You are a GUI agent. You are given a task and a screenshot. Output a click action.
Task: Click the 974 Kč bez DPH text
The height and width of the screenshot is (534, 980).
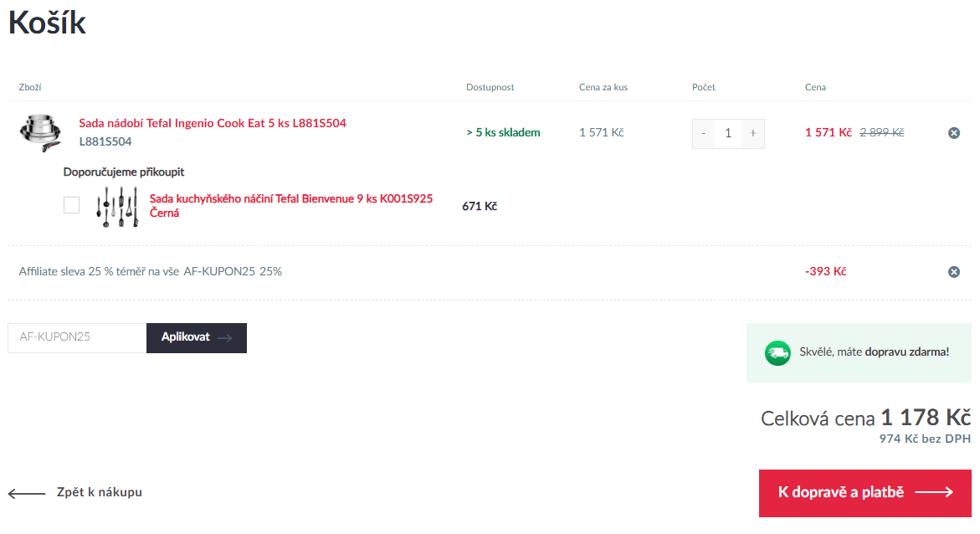[x=925, y=439]
